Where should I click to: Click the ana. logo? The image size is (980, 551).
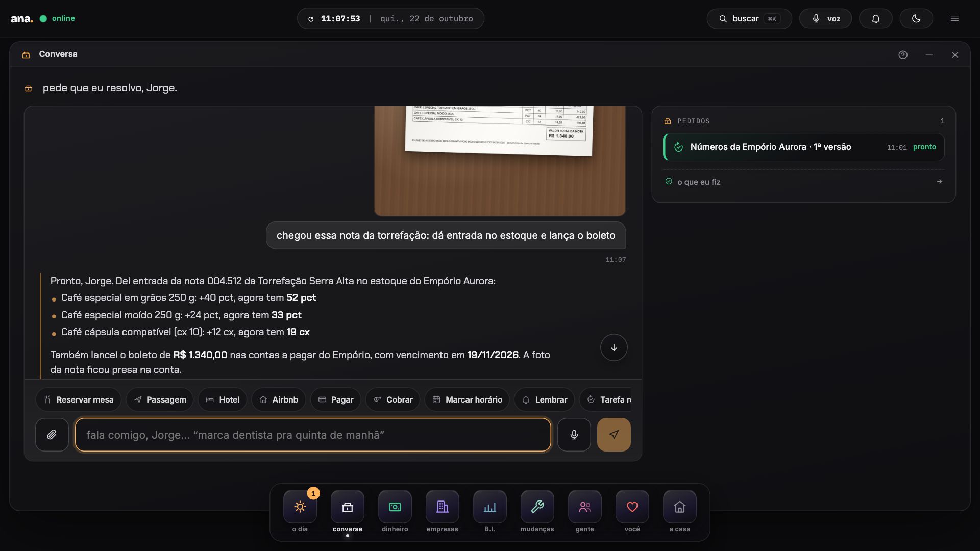point(22,19)
